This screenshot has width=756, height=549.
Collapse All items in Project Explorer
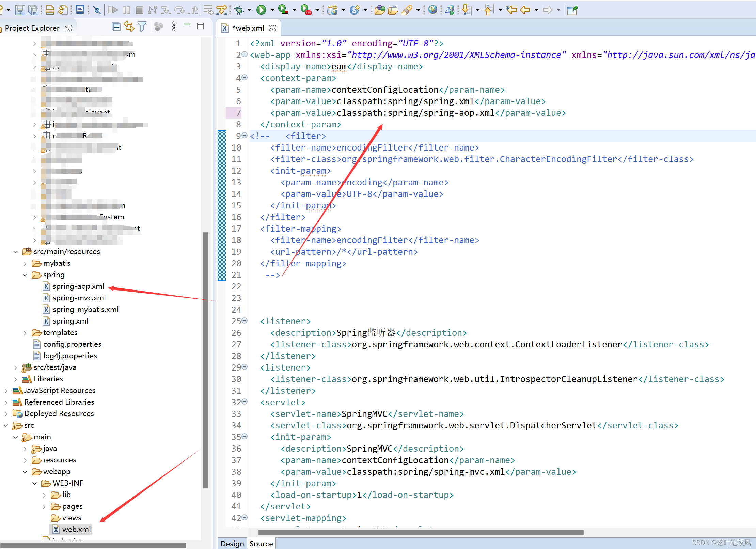click(116, 26)
